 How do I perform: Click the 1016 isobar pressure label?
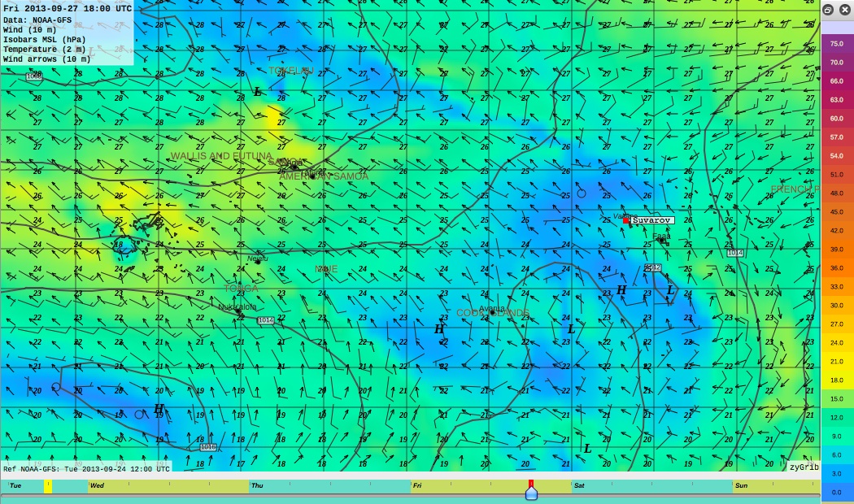click(208, 448)
